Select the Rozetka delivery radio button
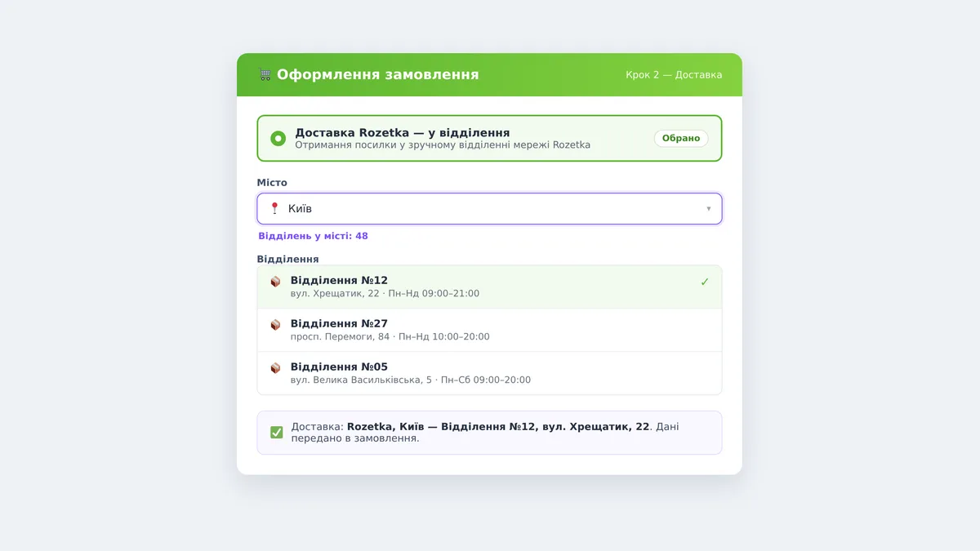This screenshot has height=551, width=980. click(x=278, y=138)
